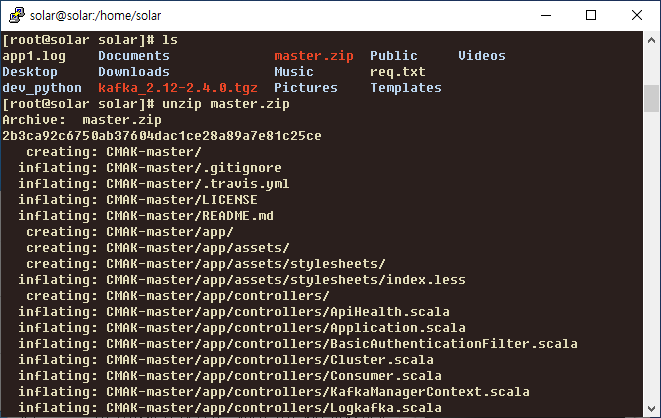Screen dimensions: 661x418
Task: Click the Public directory name
Action: pyautogui.click(x=394, y=56)
